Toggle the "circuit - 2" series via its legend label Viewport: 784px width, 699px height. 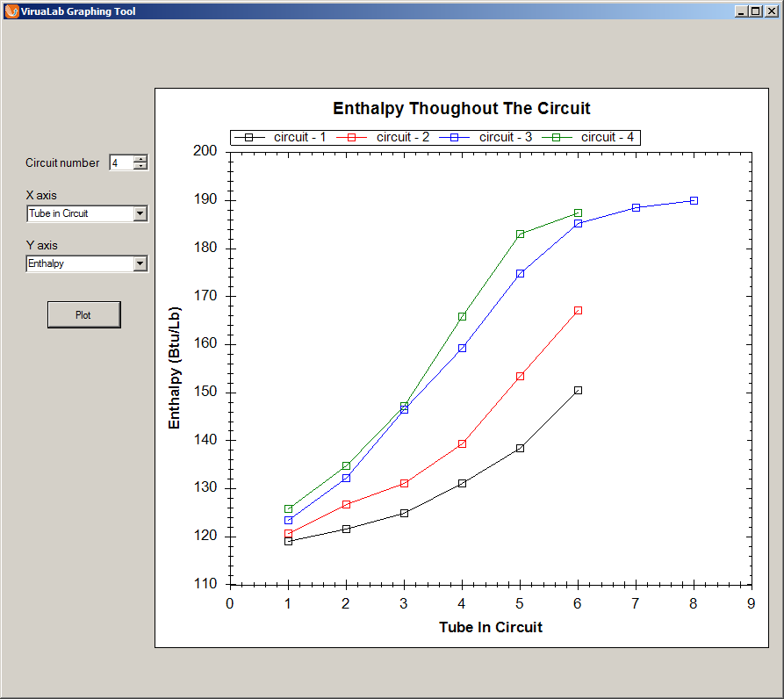tap(402, 137)
